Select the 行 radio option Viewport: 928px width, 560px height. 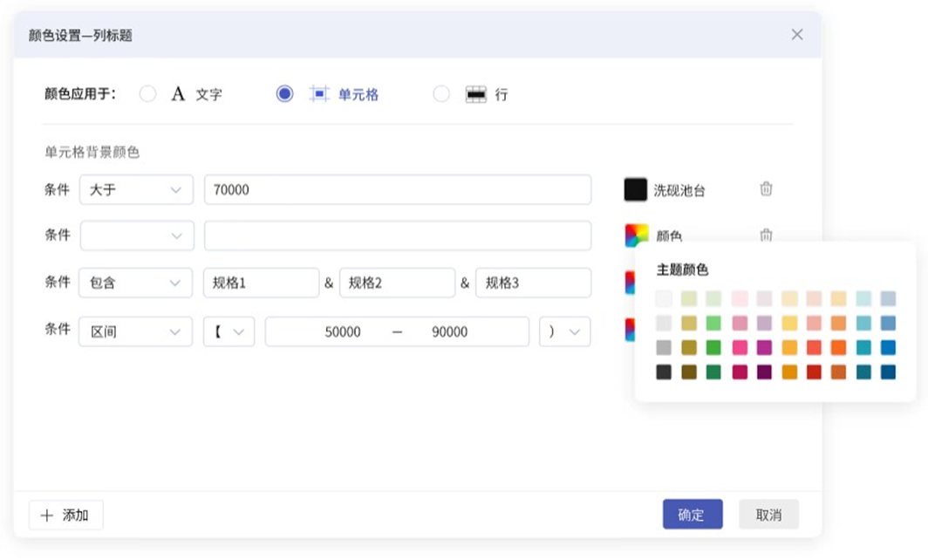441,92
